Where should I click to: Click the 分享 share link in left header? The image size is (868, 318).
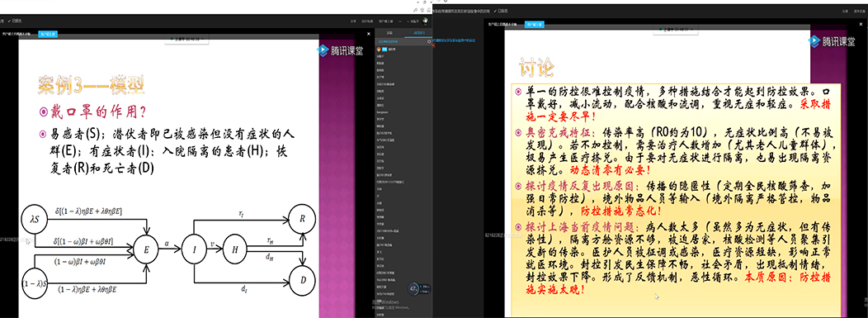353,21
